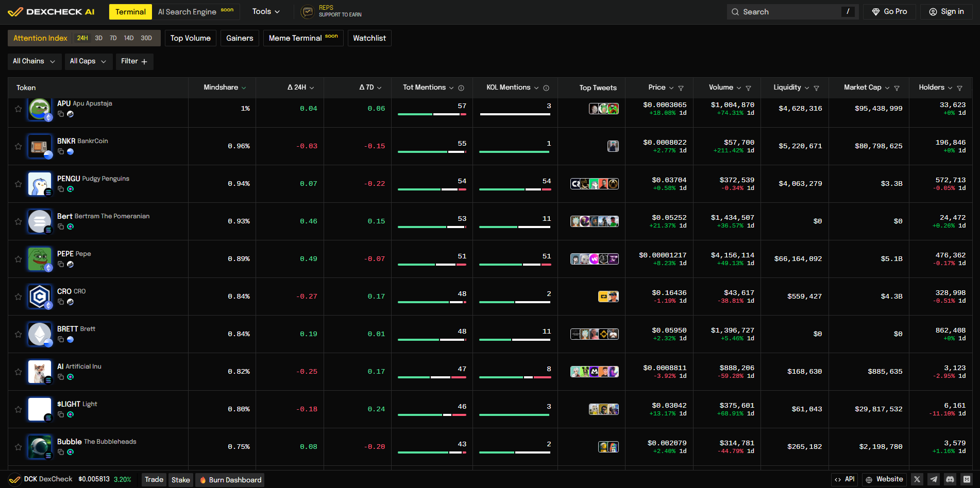This screenshot has width=980, height=488.
Task: Click the X (Twitter) icon in footer
Action: (x=917, y=479)
